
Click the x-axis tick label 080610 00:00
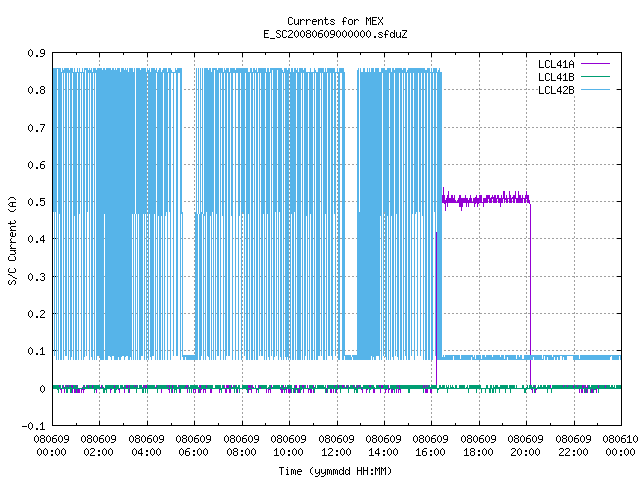tap(620, 445)
